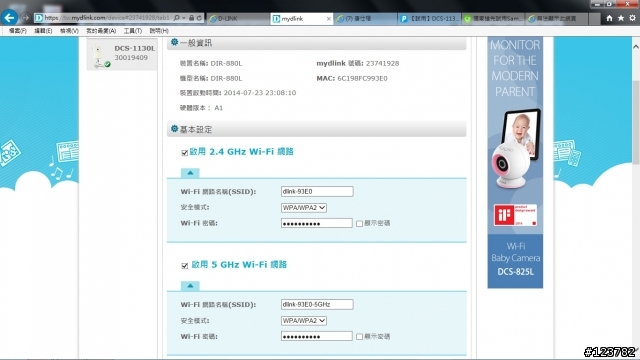Switch to the green-icon tab ending in Sam
The width and height of the screenshot is (640, 360).
point(493,19)
